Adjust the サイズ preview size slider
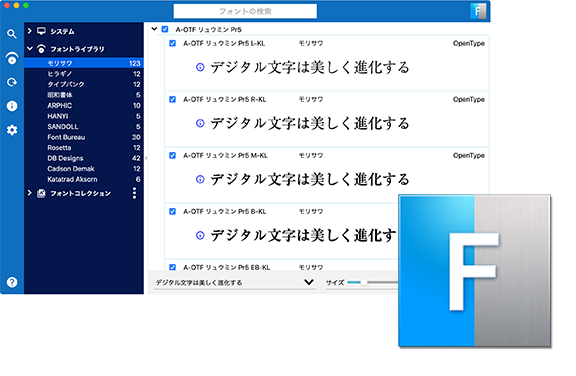The width and height of the screenshot is (576, 376). pyautogui.click(x=363, y=282)
